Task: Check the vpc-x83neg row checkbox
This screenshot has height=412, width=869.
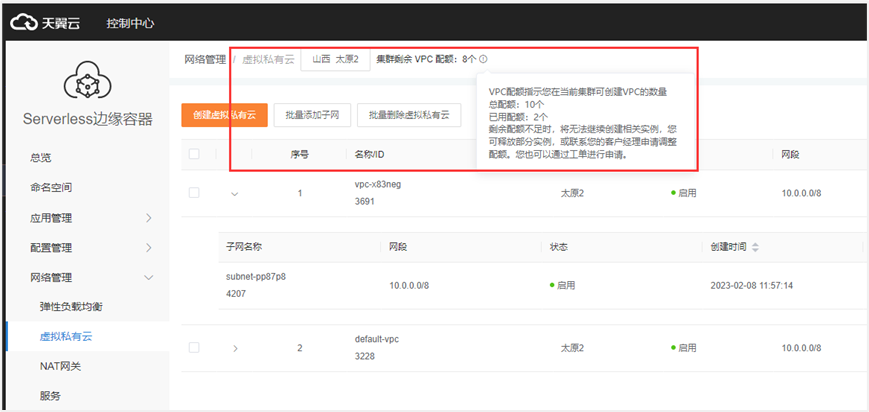Action: coord(194,193)
